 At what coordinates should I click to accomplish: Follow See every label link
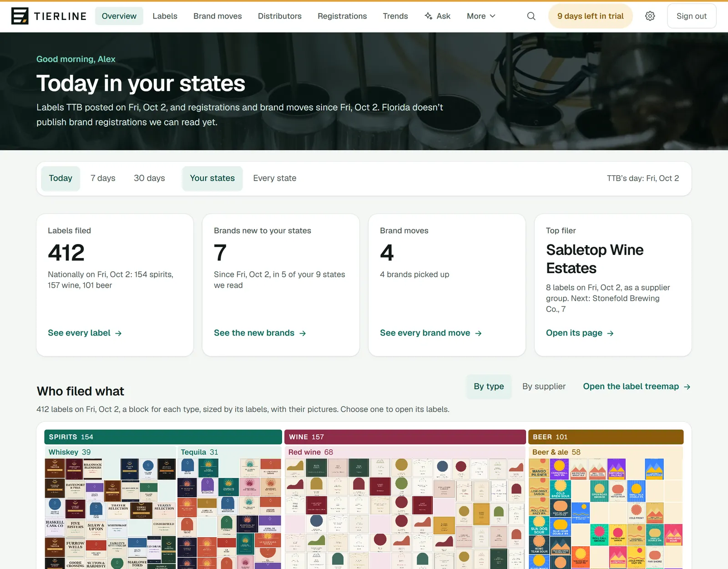pos(85,333)
